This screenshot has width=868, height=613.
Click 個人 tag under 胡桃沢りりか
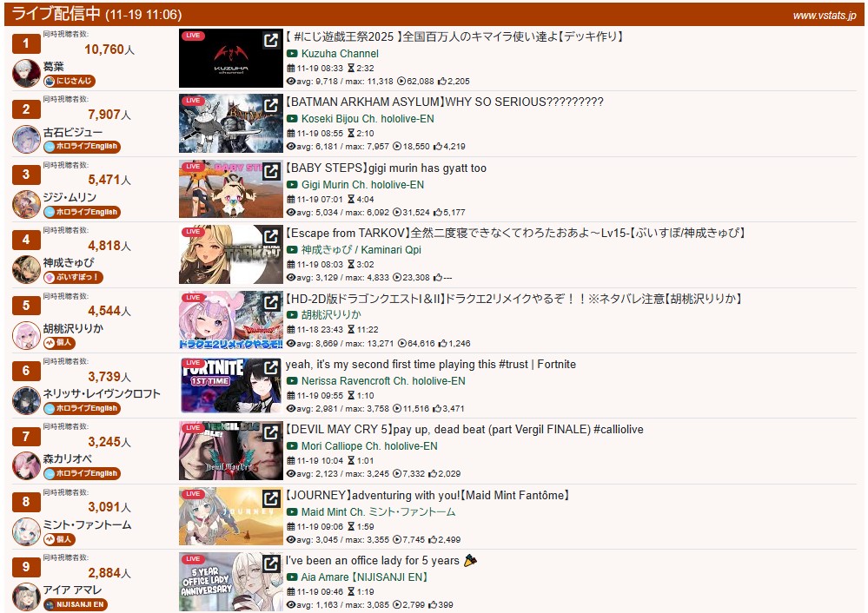(59, 343)
